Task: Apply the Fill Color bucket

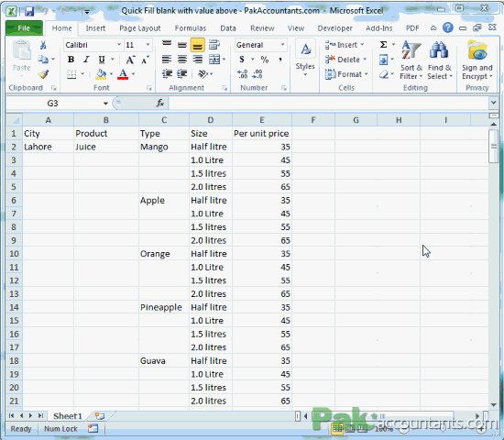Action: pyautogui.click(x=101, y=74)
